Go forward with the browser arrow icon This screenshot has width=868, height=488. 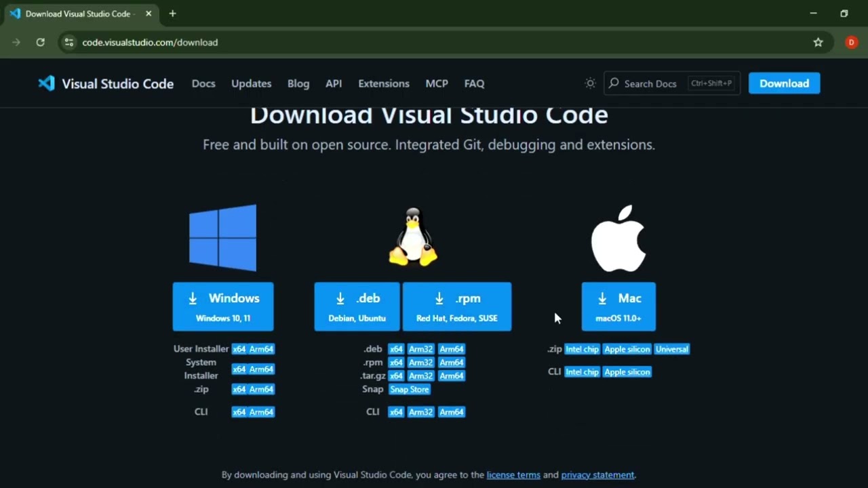point(16,42)
